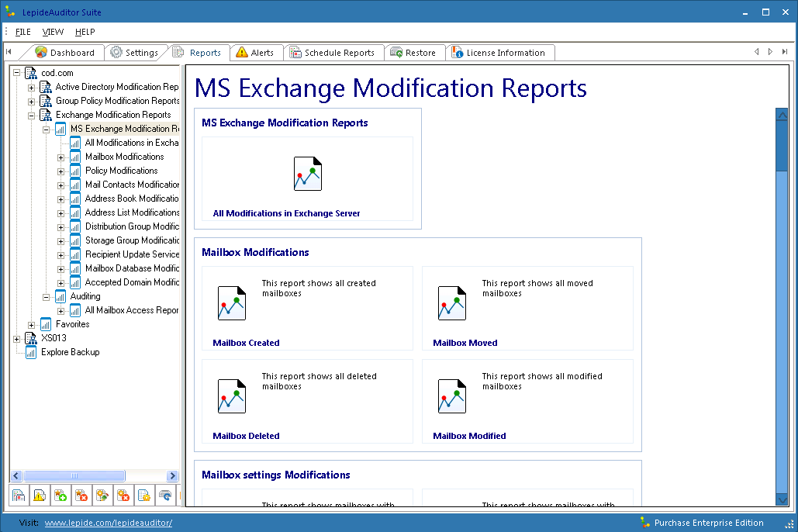Click the Favorites chart icon in tree
This screenshot has height=532, width=798.
click(x=46, y=324)
